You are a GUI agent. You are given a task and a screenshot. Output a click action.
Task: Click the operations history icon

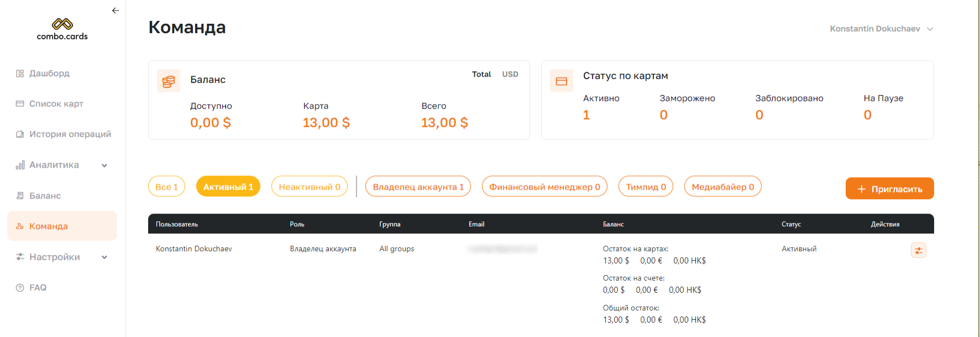(20, 134)
